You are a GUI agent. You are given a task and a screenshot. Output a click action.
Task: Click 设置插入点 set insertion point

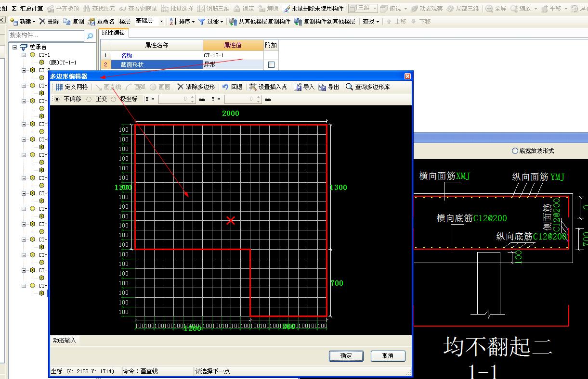(268, 87)
